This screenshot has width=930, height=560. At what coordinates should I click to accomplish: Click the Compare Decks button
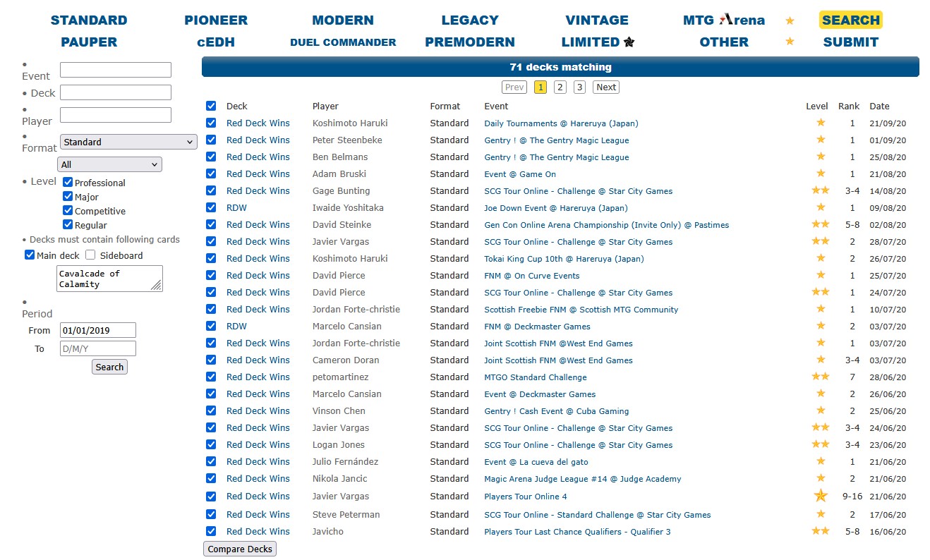pos(240,549)
